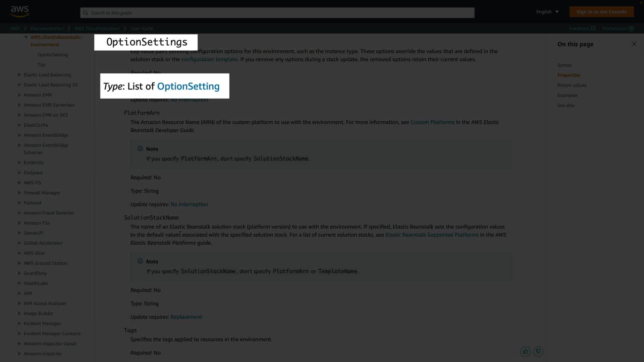This screenshot has width=644, height=362.
Task: Click the Feedback icon in header
Action: point(593,28)
